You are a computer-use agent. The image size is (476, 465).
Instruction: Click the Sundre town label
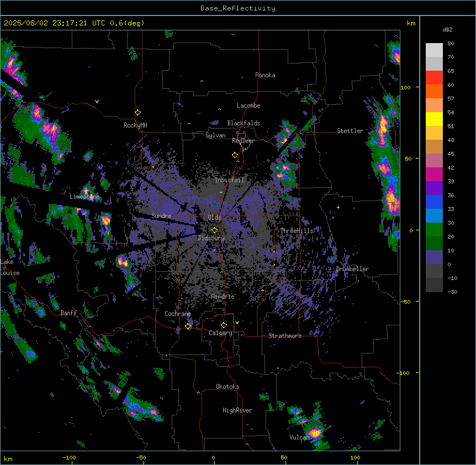coord(161,216)
